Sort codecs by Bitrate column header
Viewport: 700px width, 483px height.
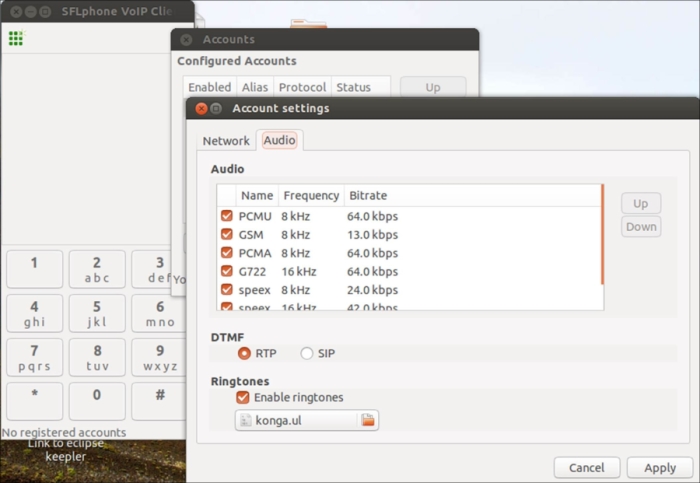[368, 195]
